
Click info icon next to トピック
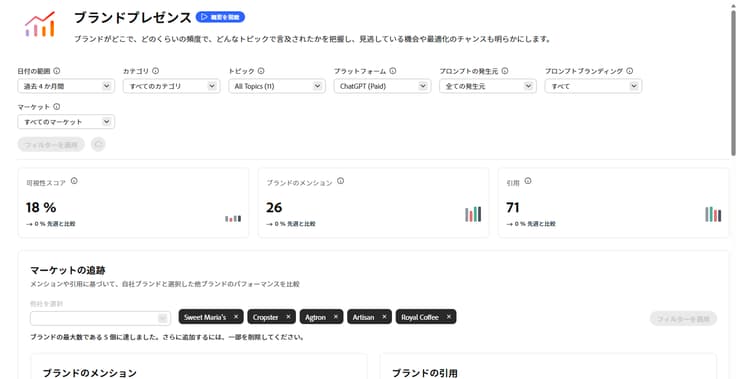tap(261, 71)
